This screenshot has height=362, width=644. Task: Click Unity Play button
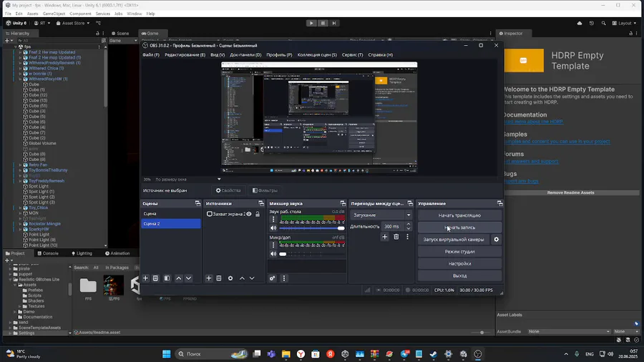[311, 23]
